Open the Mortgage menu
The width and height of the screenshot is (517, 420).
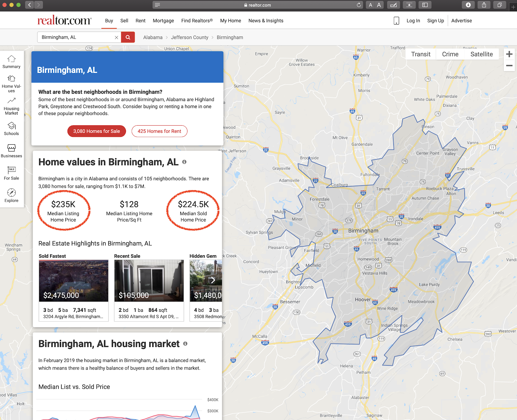[x=163, y=21]
